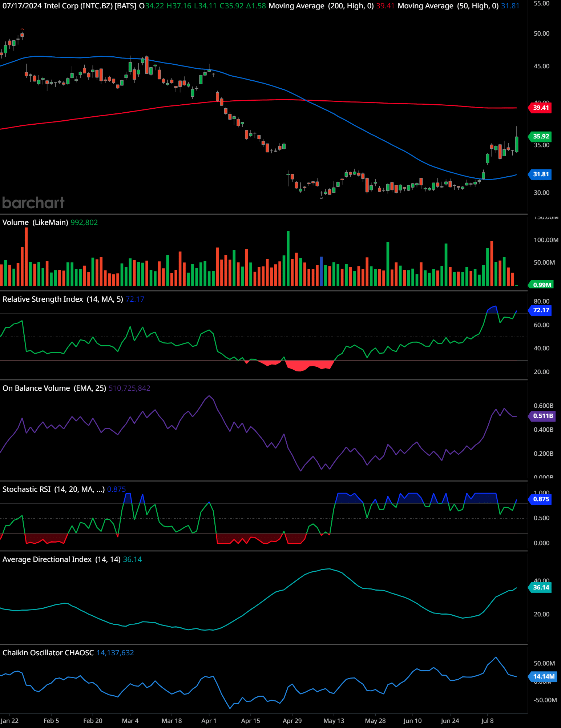Screen dimensions: 561x728
Task: Click the header open price O34.22
Action: pyautogui.click(x=152, y=6)
